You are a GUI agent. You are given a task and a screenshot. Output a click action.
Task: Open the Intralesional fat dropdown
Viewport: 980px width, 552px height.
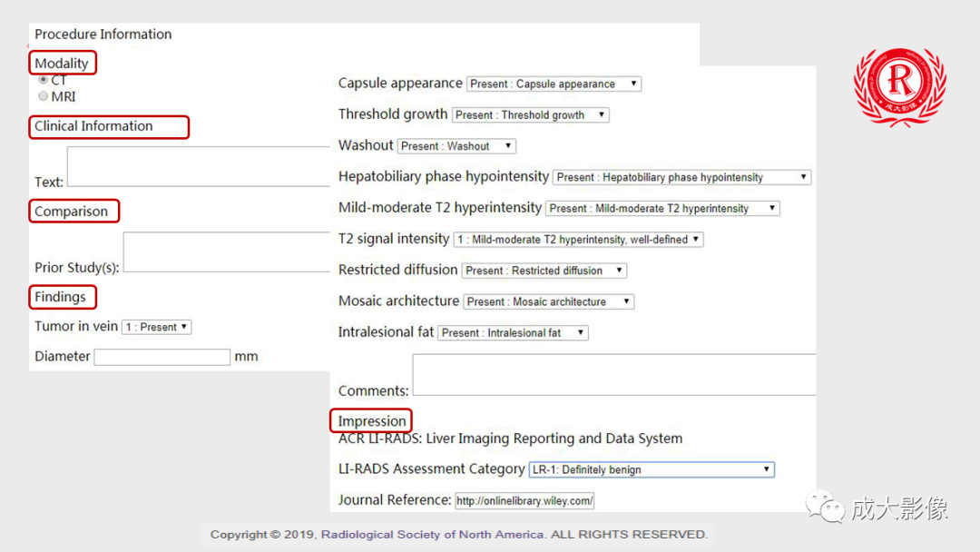pyautogui.click(x=513, y=333)
